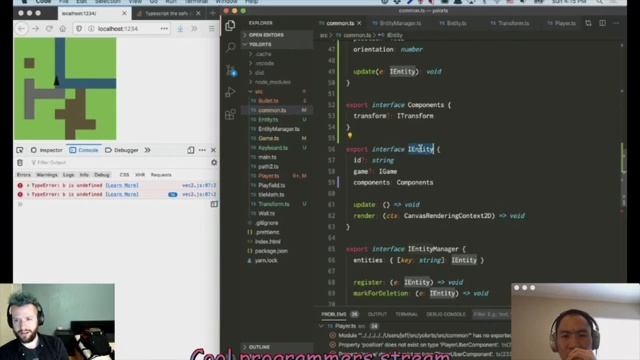This screenshot has height=360, width=640.
Task: Open the Inspector tab in DevTools
Action: (x=47, y=150)
